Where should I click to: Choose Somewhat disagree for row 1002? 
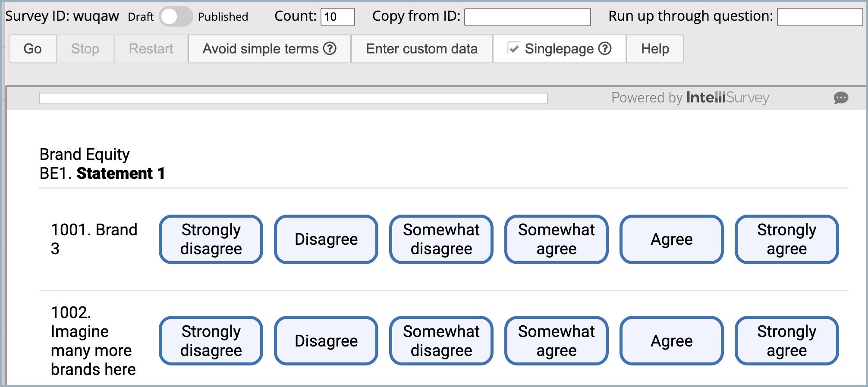pos(441,341)
